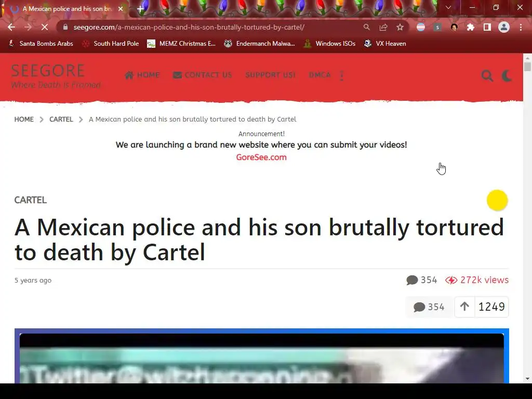Expand the site header three-dot more menu

point(342,75)
